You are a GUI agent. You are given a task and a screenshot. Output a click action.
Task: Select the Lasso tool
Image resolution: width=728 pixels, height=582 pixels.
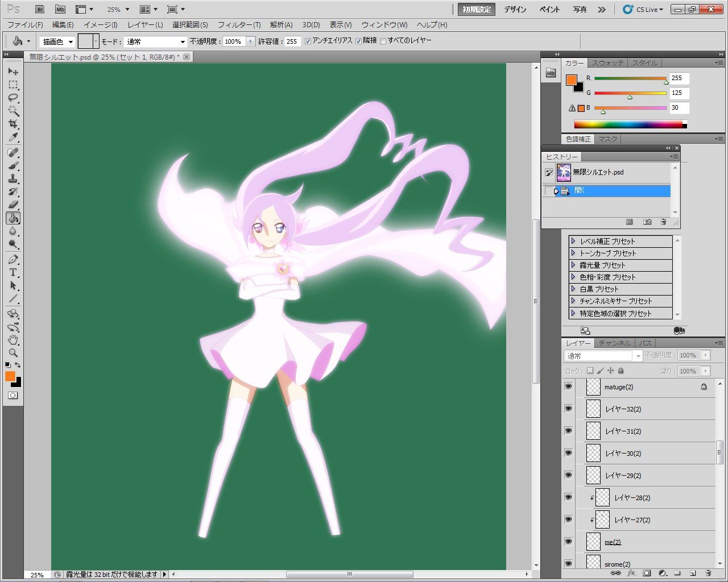tap(13, 98)
